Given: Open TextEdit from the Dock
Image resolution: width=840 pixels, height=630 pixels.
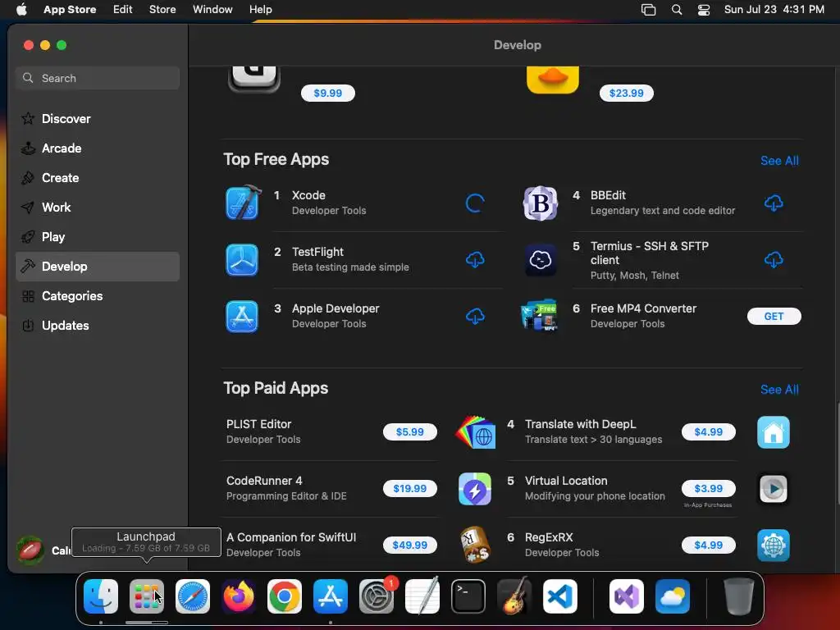Looking at the screenshot, I should coord(422,596).
